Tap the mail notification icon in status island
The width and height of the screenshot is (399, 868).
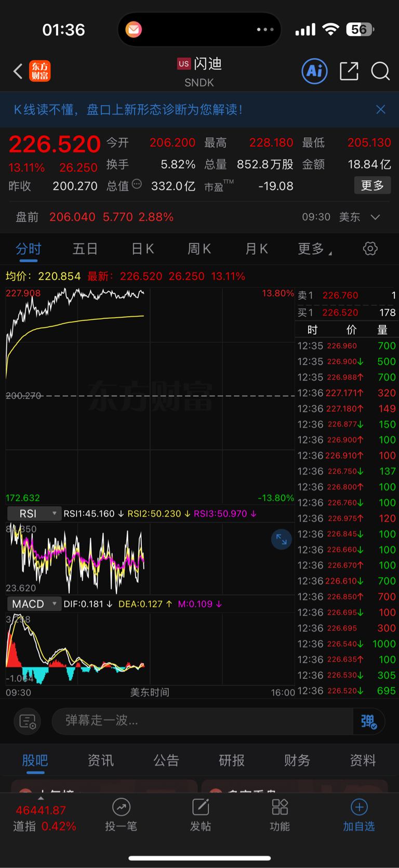coord(134,30)
